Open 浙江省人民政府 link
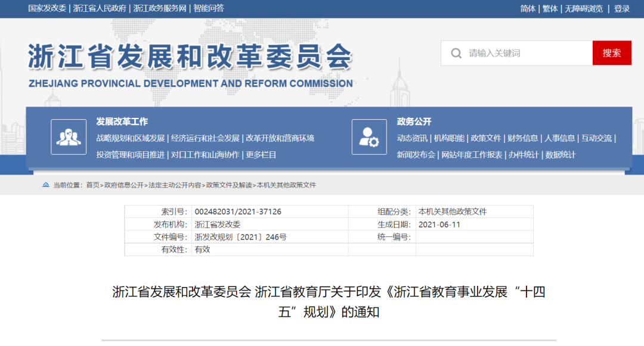 coord(100,8)
